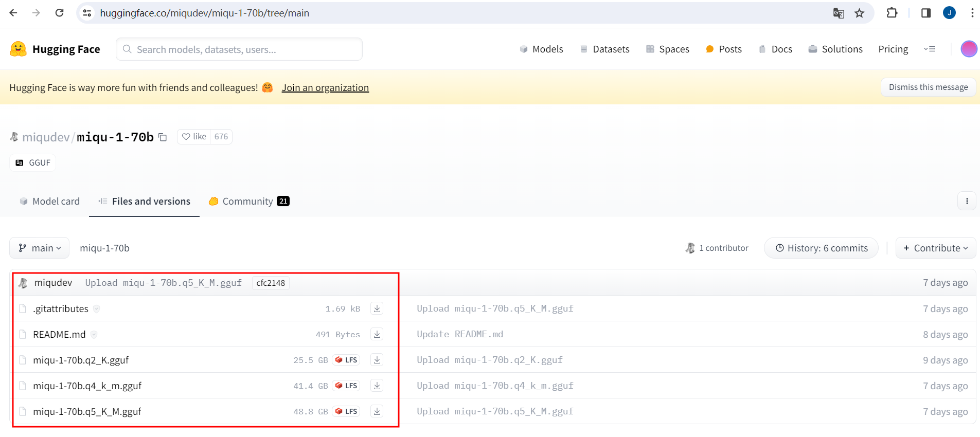Image resolution: width=980 pixels, height=437 pixels.
Task: Download README.md file
Action: click(x=377, y=334)
